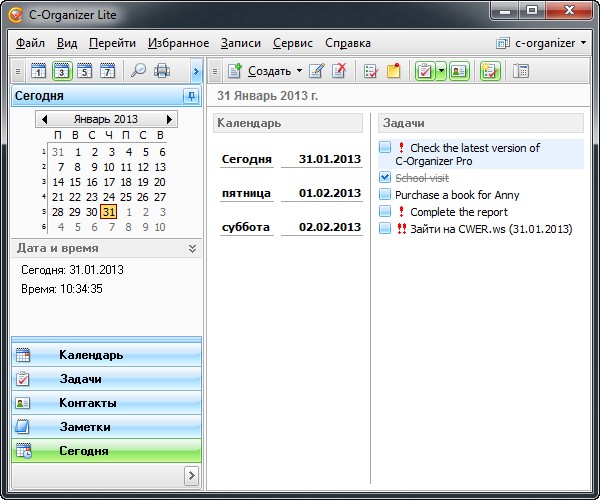600x500 pixels.
Task: Check the 'Purchase a book for Anny' task
Action: pyautogui.click(x=385, y=195)
